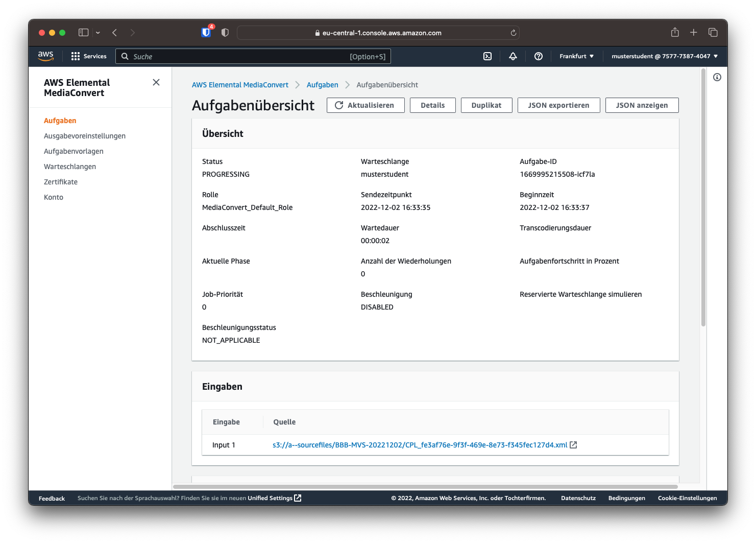This screenshot has width=756, height=543.
Task: Click the privacy shield icon in Safari
Action: 225,32
